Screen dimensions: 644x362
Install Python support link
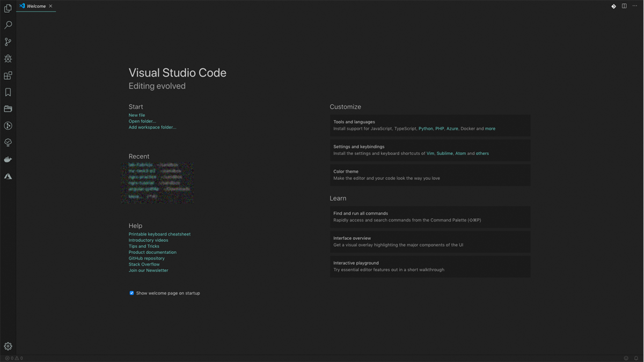(x=426, y=129)
